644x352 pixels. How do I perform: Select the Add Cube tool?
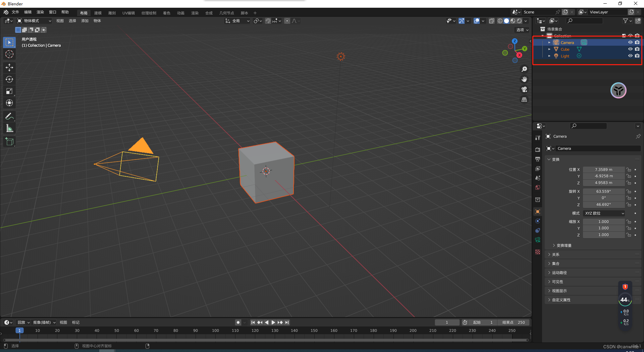[9, 142]
